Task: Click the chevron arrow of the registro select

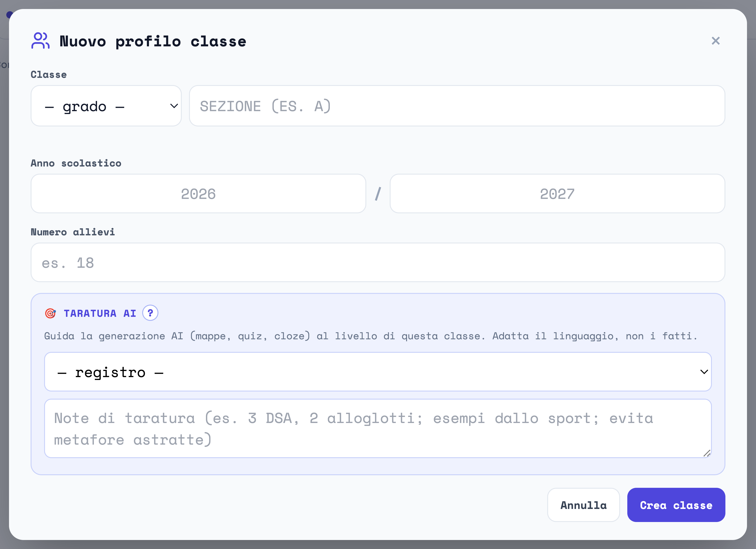Action: pos(704,372)
